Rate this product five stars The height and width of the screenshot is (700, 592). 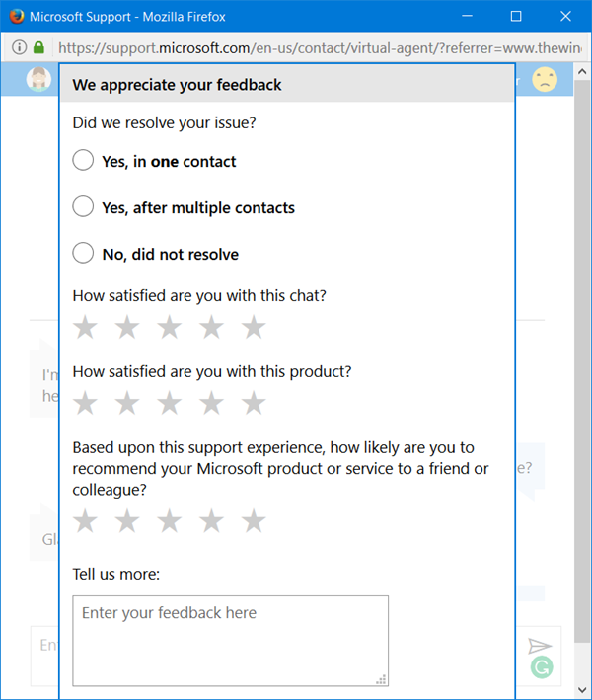(x=254, y=403)
